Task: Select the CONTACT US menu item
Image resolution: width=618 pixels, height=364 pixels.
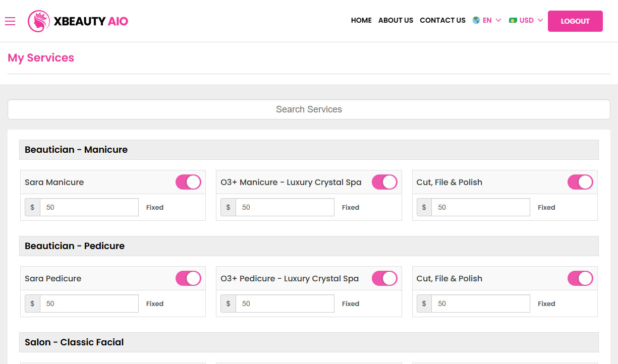Action: pos(442,21)
